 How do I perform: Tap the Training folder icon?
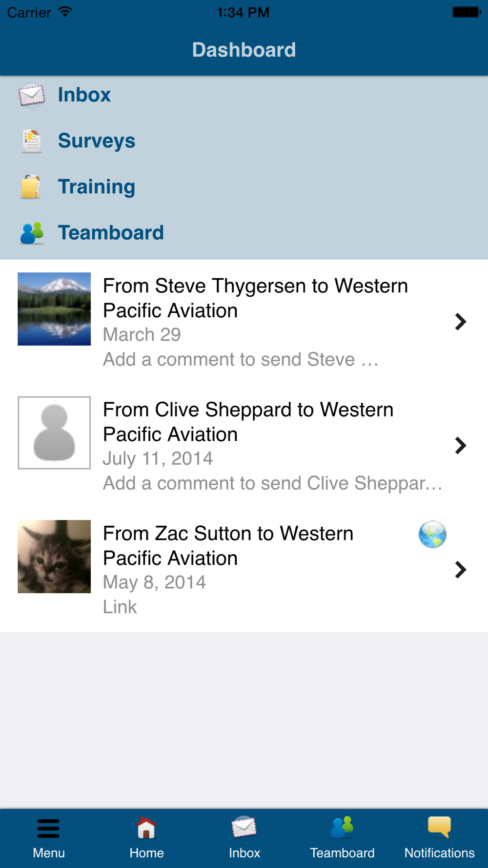tap(31, 187)
